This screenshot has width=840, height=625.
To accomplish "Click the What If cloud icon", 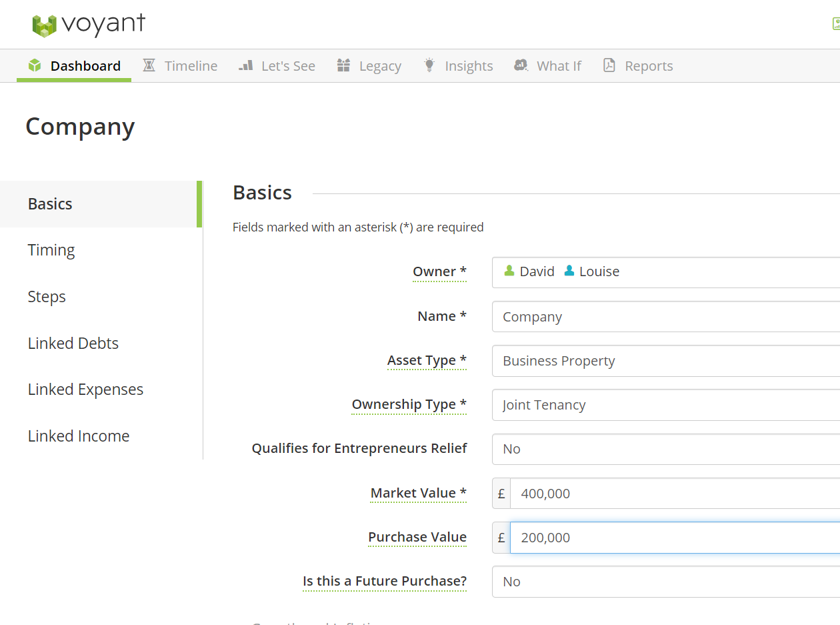I will pyautogui.click(x=521, y=65).
